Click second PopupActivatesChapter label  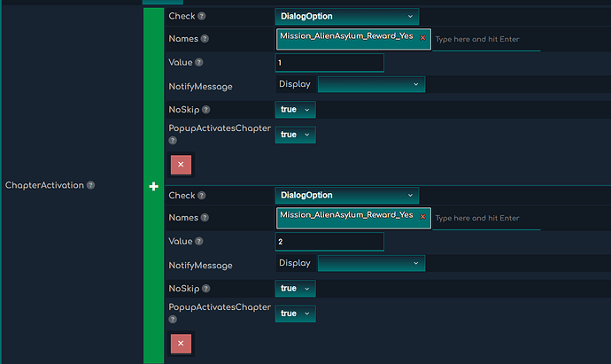pyautogui.click(x=220, y=307)
